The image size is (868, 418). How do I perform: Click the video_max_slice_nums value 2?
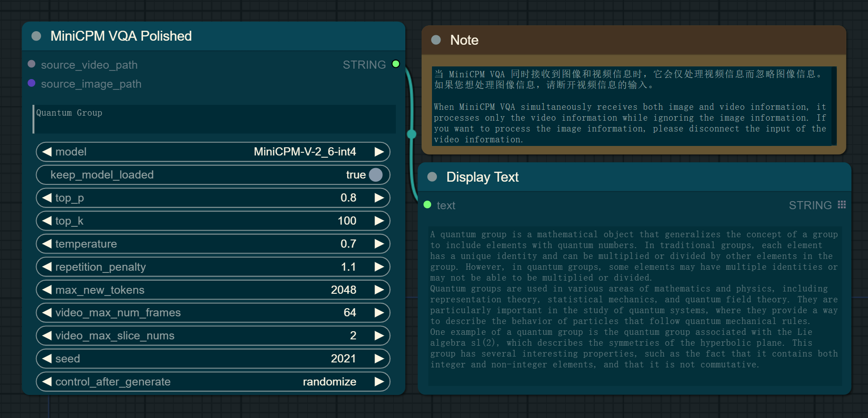[353, 336]
